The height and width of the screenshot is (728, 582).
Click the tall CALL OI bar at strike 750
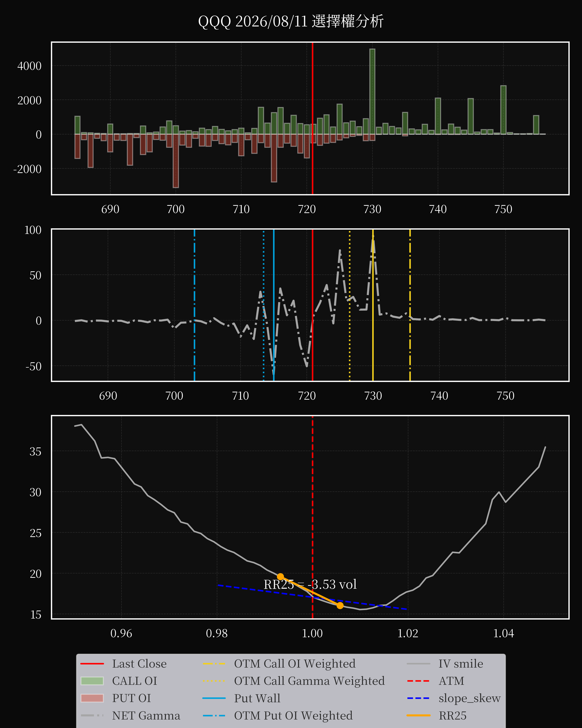click(x=503, y=110)
